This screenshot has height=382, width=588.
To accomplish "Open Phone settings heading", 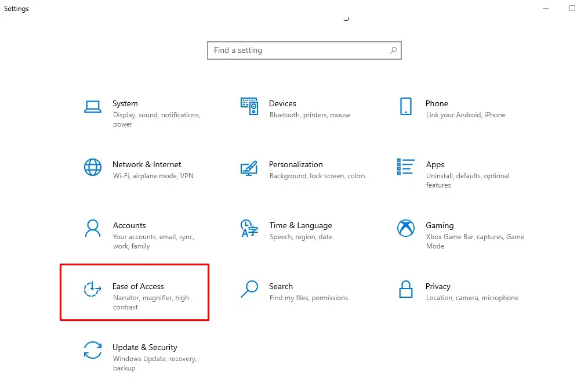I will pos(437,104).
